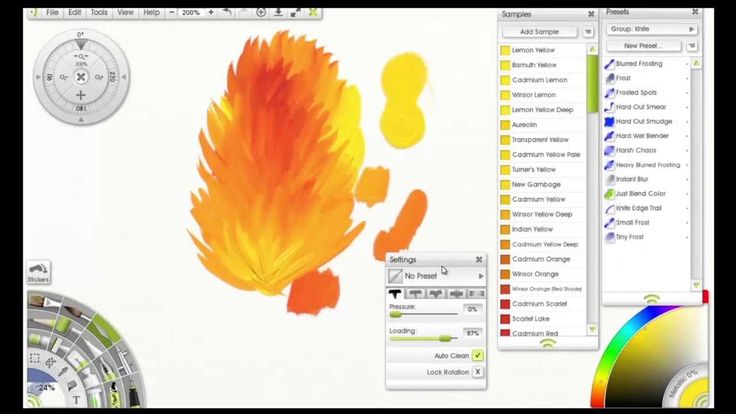Select the New Gamboge sample
Screen dimensions: 736x414
click(x=543, y=184)
